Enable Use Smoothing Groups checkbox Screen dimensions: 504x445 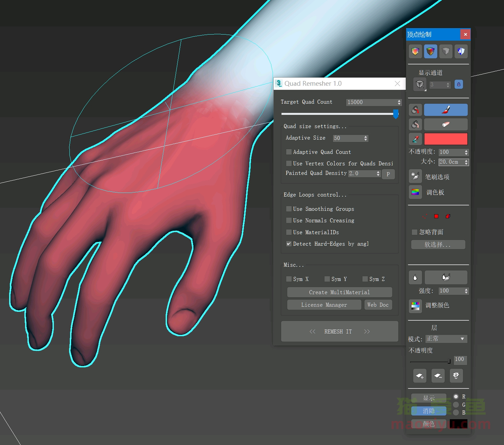pyautogui.click(x=289, y=209)
